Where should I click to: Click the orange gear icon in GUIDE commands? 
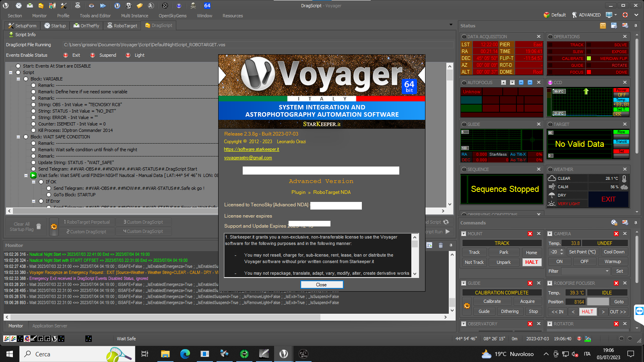467,306
